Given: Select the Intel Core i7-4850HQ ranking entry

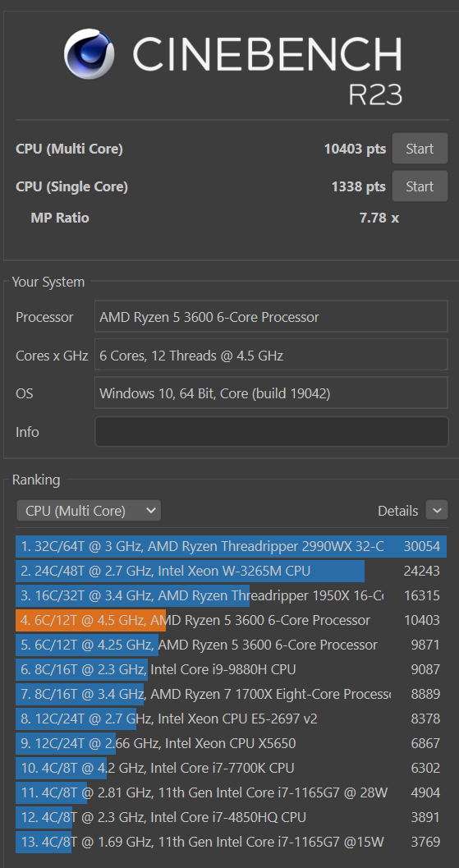Looking at the screenshot, I should click(x=231, y=817).
